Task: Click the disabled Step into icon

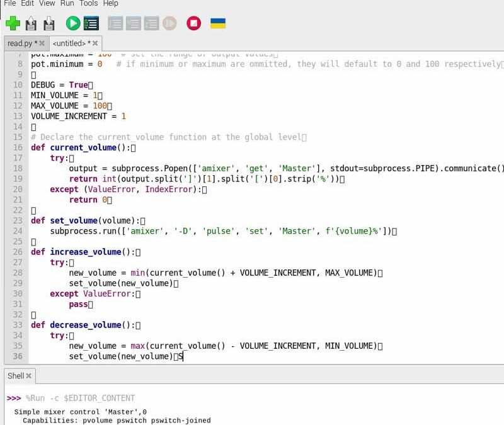Action: tap(134, 23)
